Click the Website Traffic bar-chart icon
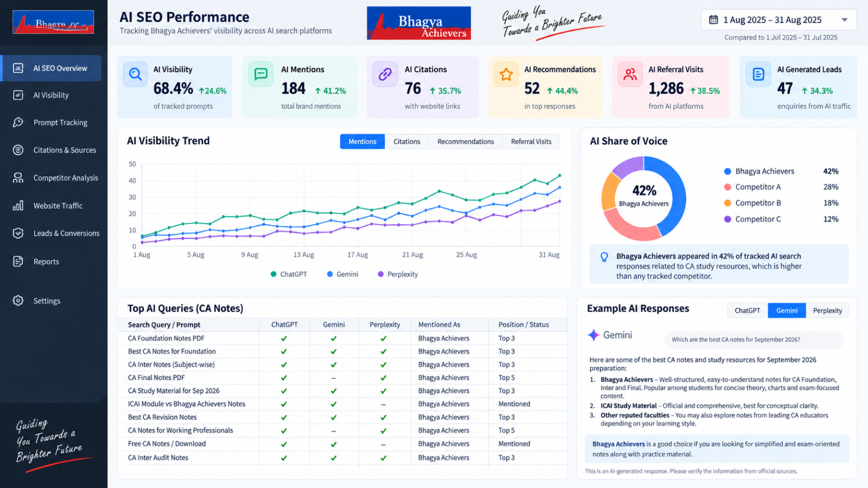 coord(18,206)
